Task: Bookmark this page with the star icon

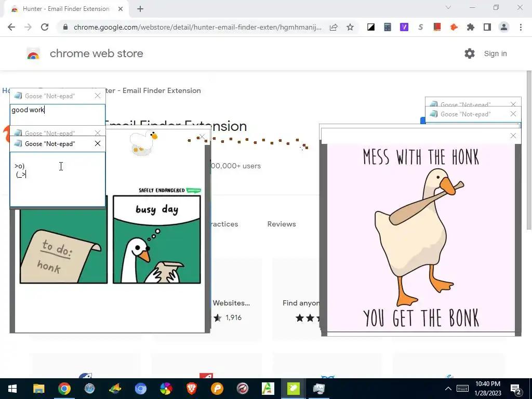Action: tap(350, 27)
